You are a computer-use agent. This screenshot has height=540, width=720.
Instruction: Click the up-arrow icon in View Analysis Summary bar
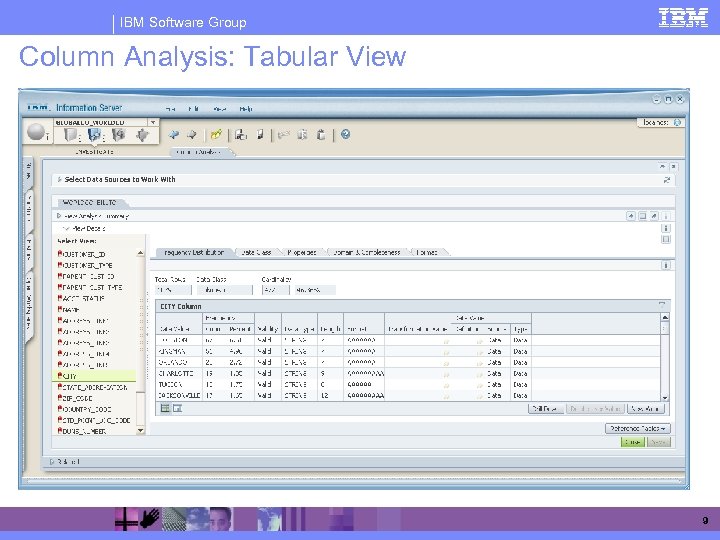pos(631,216)
